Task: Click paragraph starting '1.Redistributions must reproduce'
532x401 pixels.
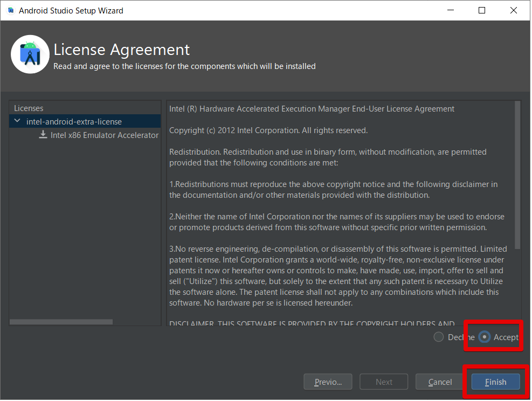Action: pyautogui.click(x=334, y=190)
